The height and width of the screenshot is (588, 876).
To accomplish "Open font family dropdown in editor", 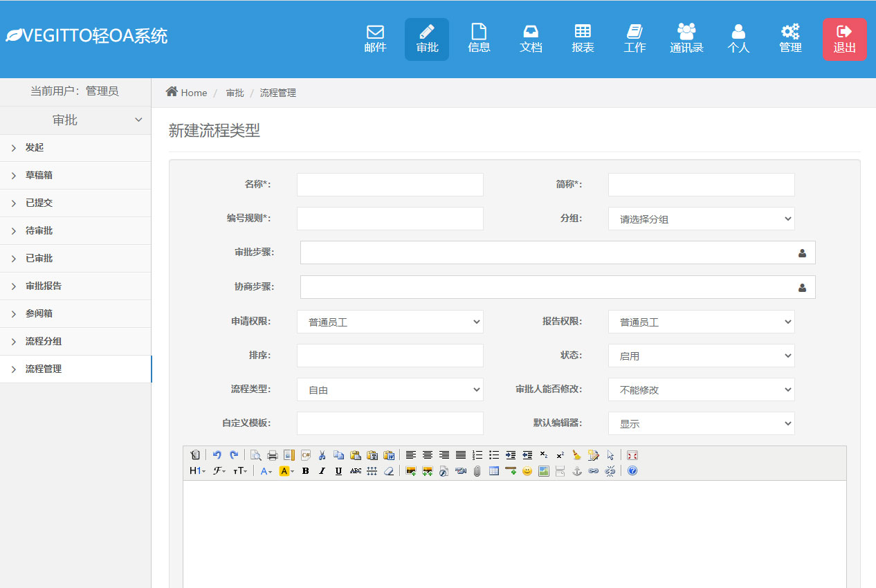I will [219, 471].
